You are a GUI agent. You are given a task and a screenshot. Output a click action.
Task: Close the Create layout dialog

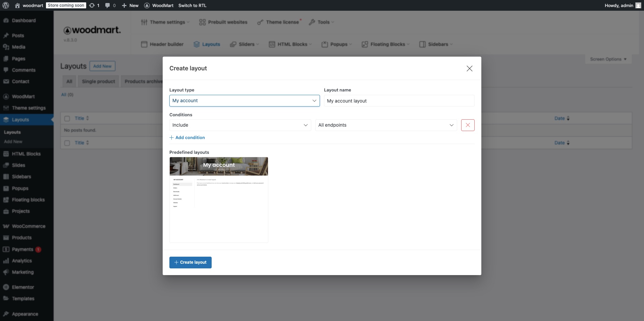(x=469, y=68)
